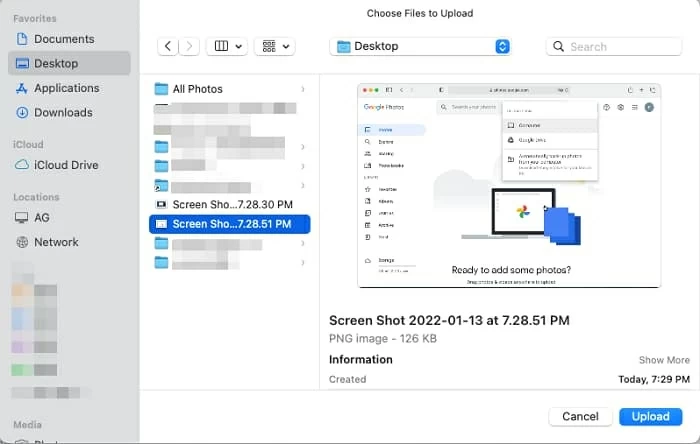Image resolution: width=700 pixels, height=444 pixels.
Task: Click the screenshot preview thumbnail
Action: pos(508,185)
